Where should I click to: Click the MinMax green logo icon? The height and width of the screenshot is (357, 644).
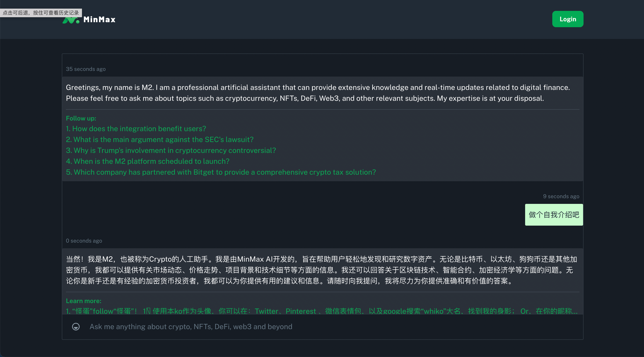tap(71, 21)
